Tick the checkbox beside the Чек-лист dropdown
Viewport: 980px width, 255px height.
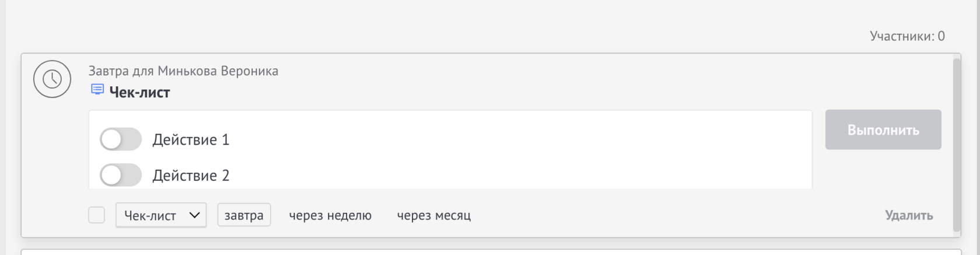coord(96,215)
